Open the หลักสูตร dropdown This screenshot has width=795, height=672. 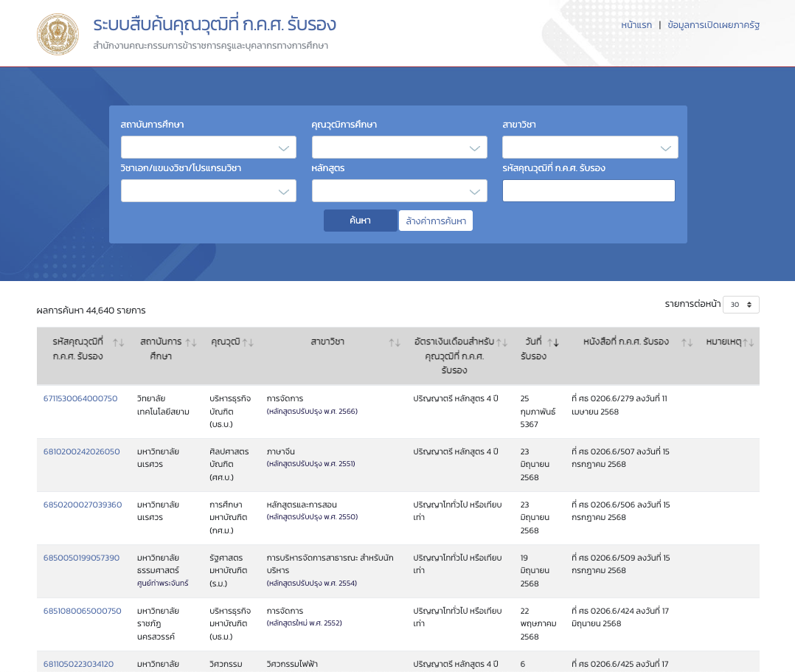click(x=400, y=191)
